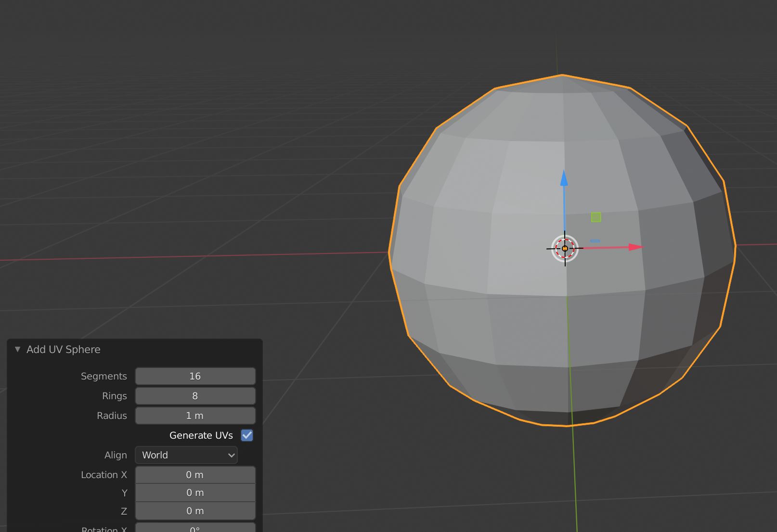Adjust the Radius value slider
Viewport: 777px width, 532px height.
click(195, 415)
